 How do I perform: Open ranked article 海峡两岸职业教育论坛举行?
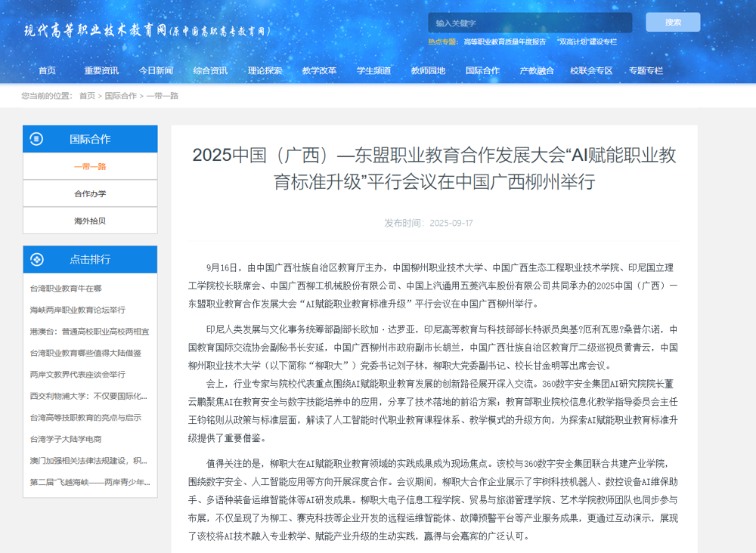pos(77,310)
